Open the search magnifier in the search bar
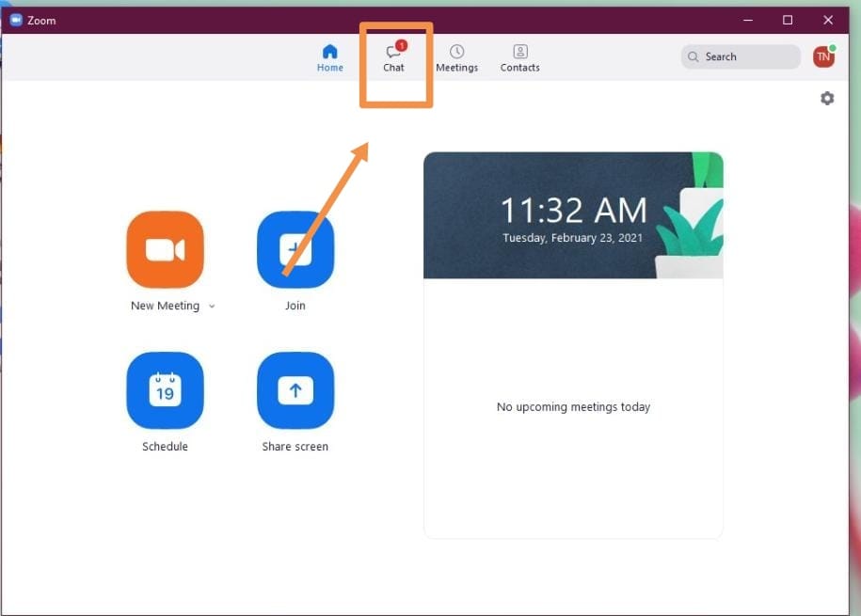861x616 pixels. 693,56
